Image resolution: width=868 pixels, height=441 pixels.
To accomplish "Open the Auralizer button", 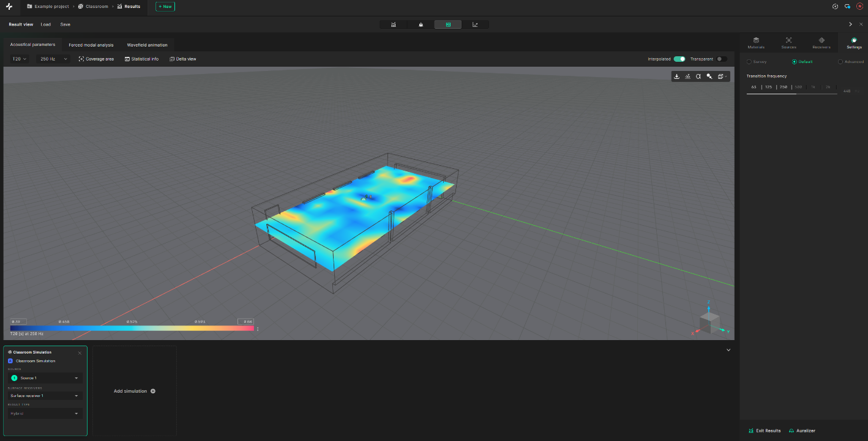I will (x=802, y=431).
